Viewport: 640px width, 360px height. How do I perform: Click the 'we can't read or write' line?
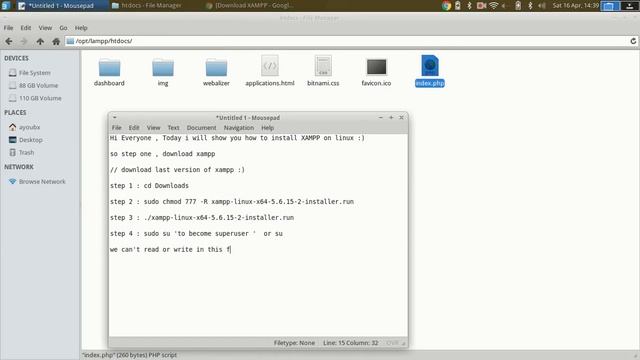[170, 249]
